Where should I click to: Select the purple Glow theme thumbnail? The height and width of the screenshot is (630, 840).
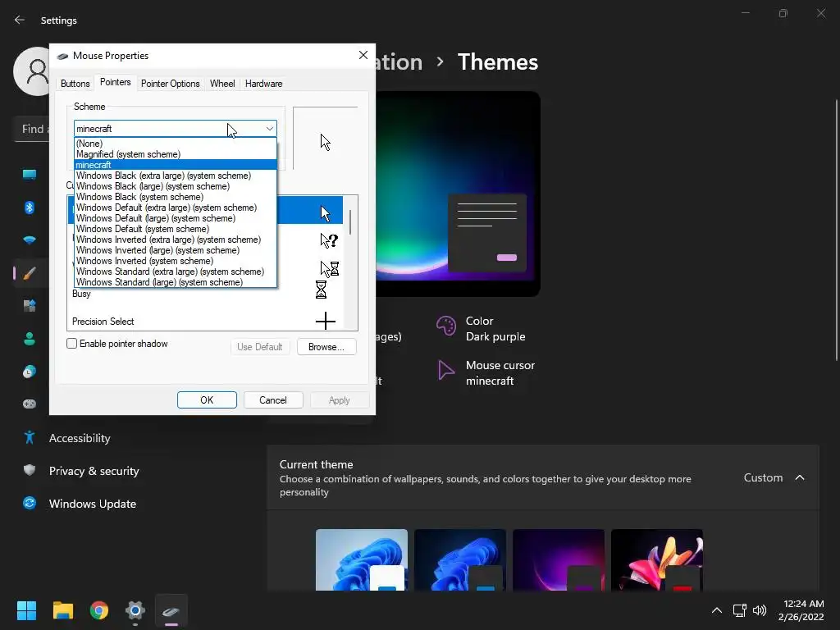coord(559,559)
